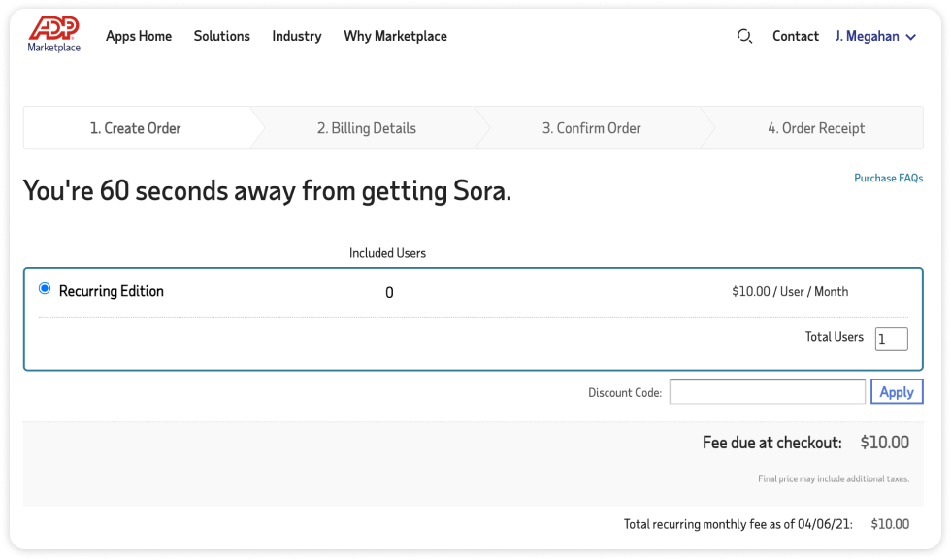951x560 pixels.
Task: Go to the Confirm Order step
Action: tap(591, 128)
